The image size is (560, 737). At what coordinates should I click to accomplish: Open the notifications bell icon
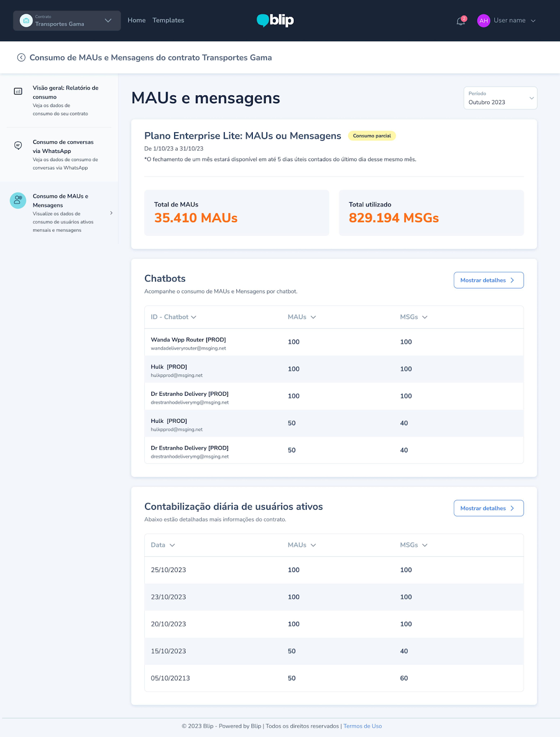tap(461, 21)
